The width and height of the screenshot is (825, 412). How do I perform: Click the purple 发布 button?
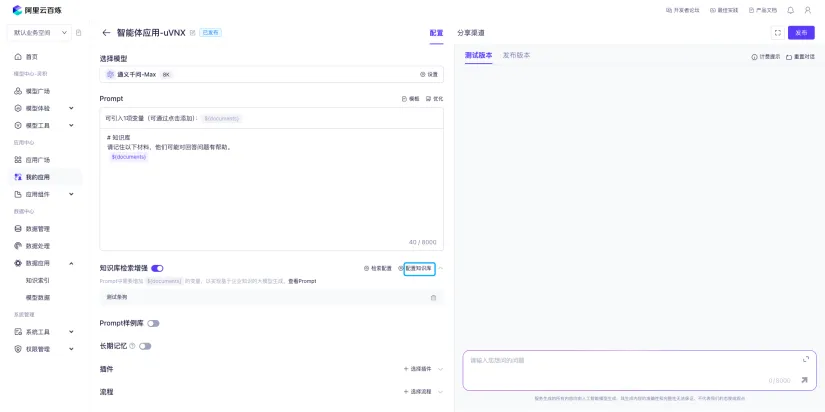click(801, 33)
